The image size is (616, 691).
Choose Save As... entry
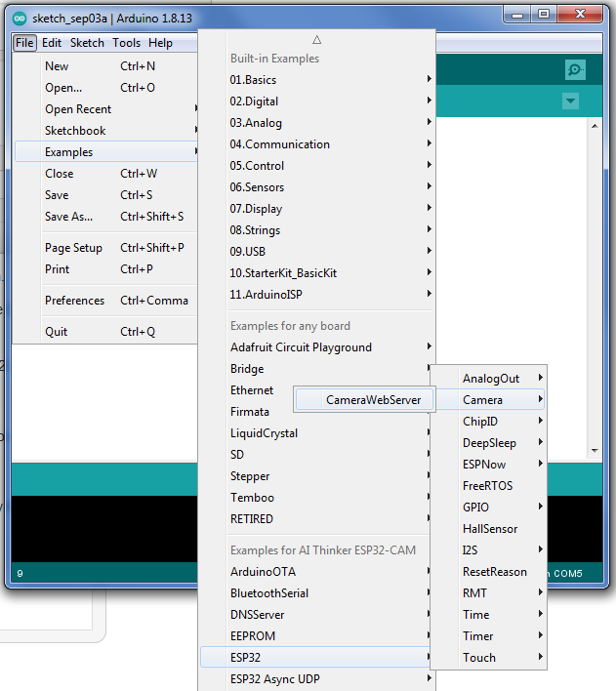[105, 217]
